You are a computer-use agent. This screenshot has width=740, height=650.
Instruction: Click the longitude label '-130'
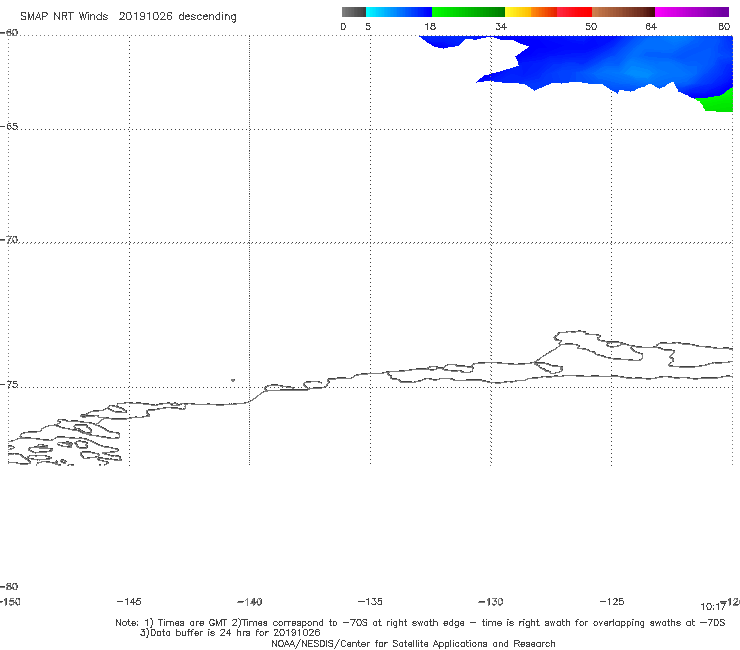pyautogui.click(x=491, y=601)
